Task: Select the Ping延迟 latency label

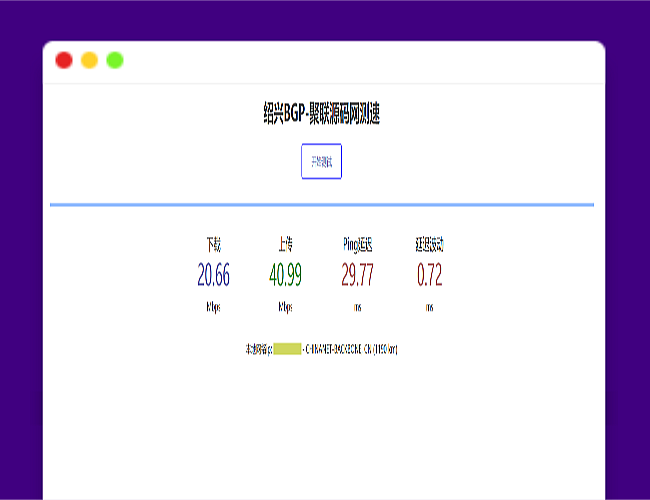Action: point(357,244)
